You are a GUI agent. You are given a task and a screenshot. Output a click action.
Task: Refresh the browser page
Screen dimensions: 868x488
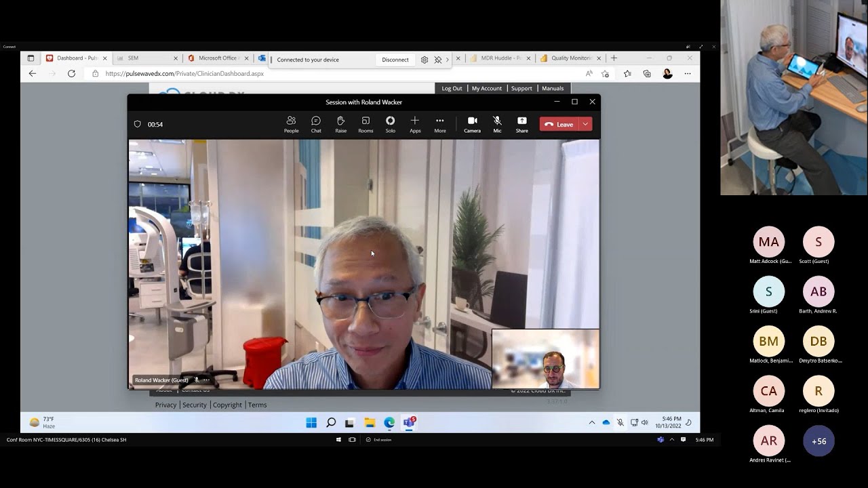click(71, 73)
